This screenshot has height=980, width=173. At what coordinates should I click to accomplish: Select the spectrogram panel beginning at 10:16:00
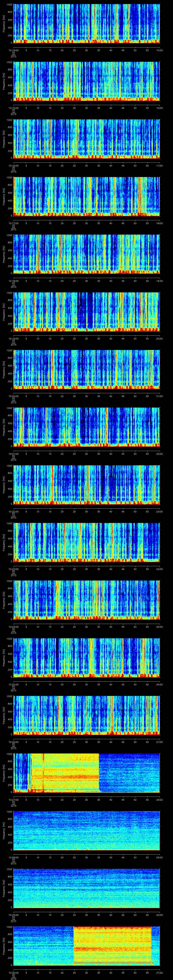(x=87, y=139)
